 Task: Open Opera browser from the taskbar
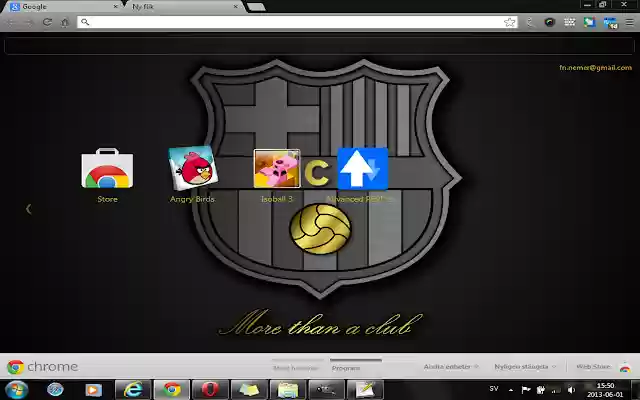210,390
